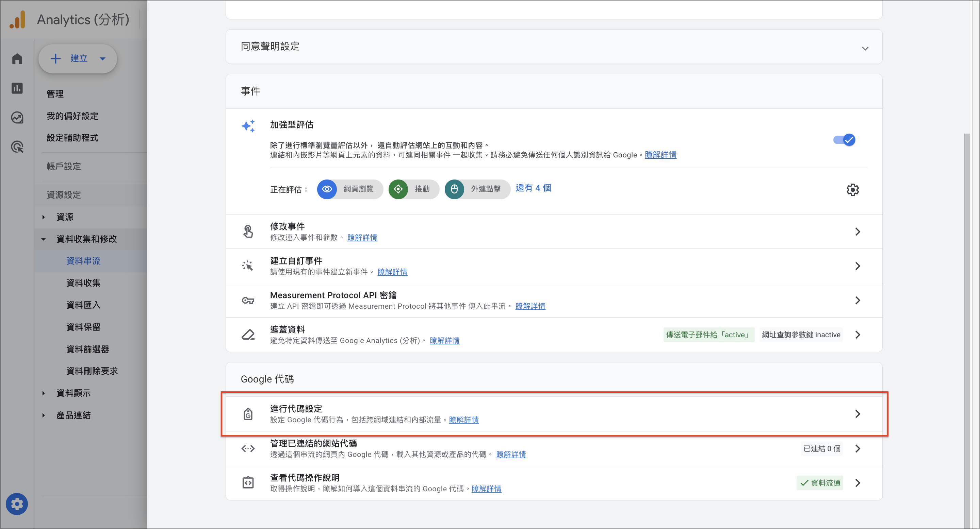Open enhanced measurement settings gear
980x529 pixels.
[x=852, y=190]
